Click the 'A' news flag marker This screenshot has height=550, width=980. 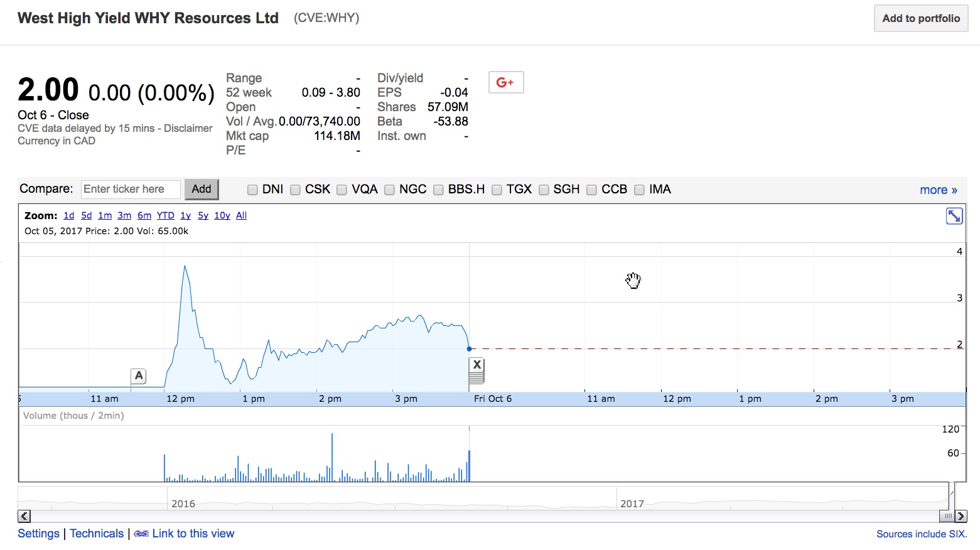point(139,376)
